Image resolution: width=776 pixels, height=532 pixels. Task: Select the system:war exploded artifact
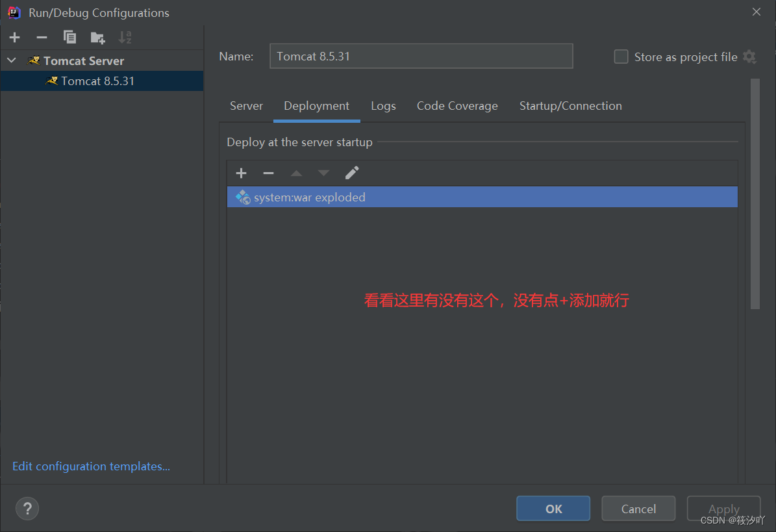pos(482,197)
